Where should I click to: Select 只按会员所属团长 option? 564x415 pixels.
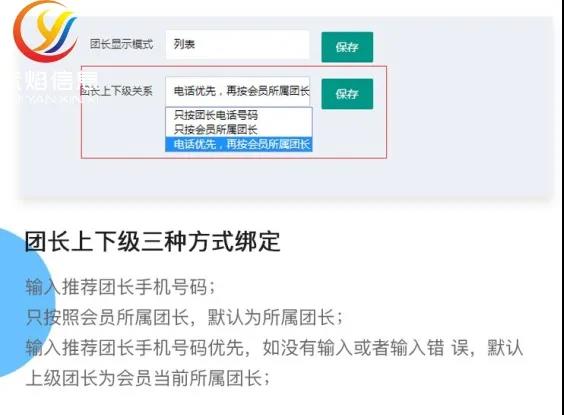tap(216, 129)
